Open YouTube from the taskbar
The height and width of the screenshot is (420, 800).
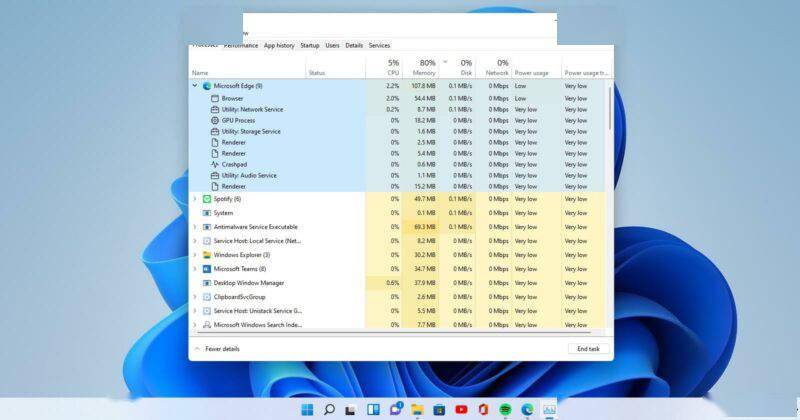click(x=461, y=409)
